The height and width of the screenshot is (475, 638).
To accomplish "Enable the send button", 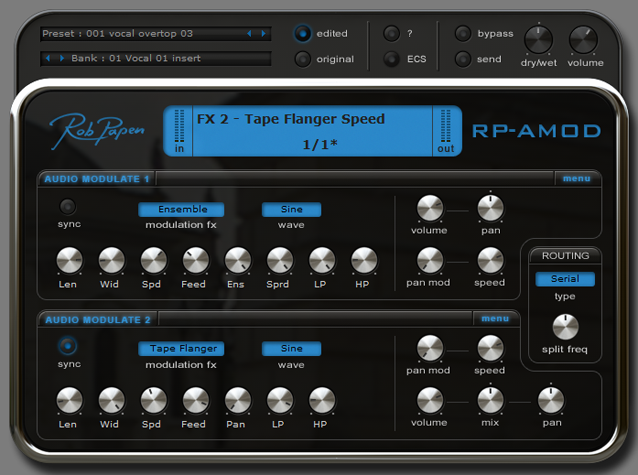I will [x=463, y=59].
